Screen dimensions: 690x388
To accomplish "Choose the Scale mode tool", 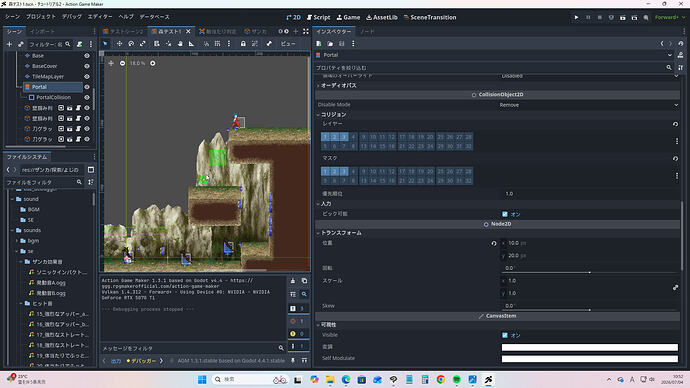I will point(143,44).
